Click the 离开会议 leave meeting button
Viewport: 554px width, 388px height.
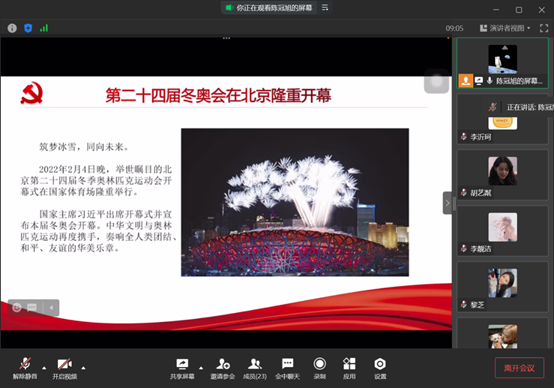pos(519,368)
